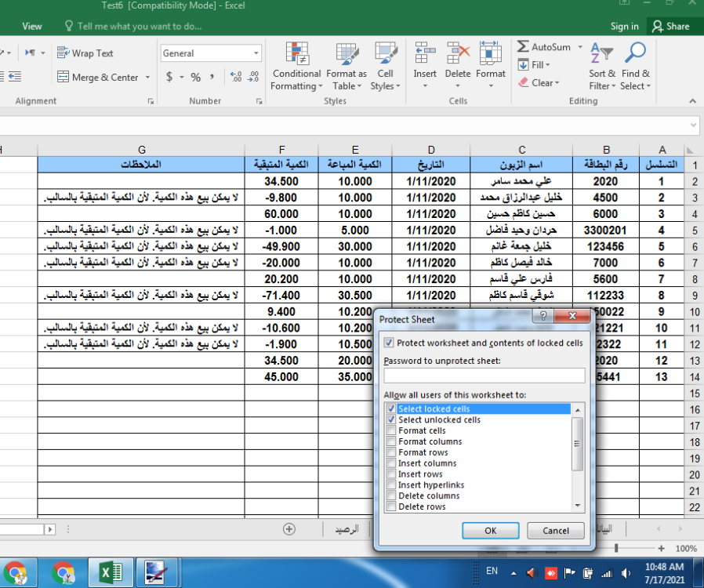Open the Cell Styles gallery

point(385,67)
